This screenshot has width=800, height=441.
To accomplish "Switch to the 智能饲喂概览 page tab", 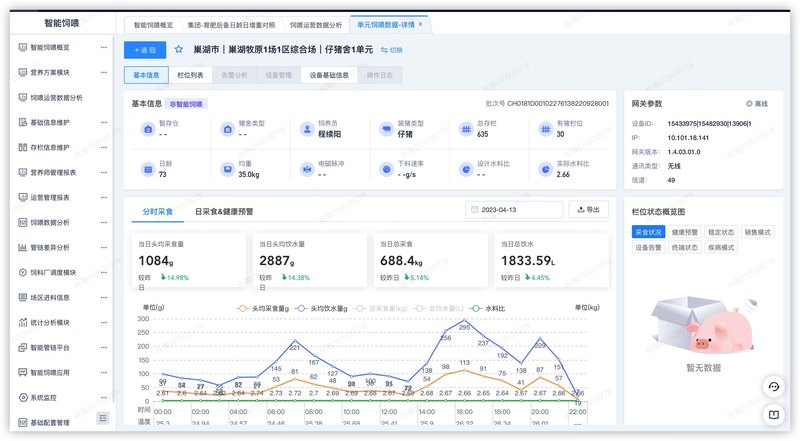I will click(153, 25).
